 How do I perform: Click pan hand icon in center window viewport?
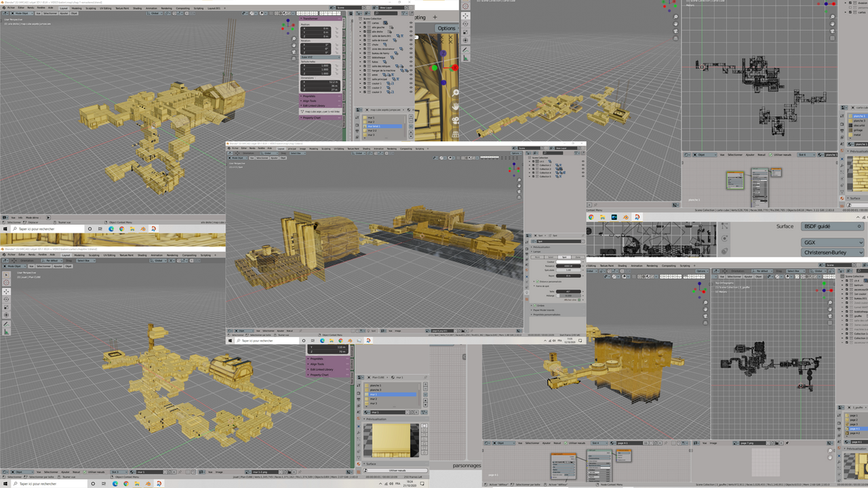(519, 186)
